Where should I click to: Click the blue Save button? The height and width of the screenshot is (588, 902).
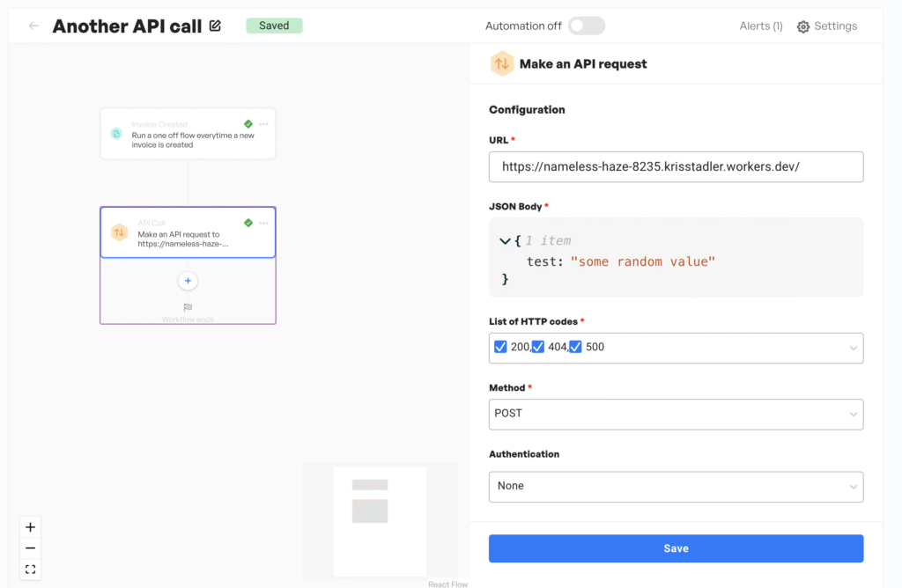click(676, 548)
